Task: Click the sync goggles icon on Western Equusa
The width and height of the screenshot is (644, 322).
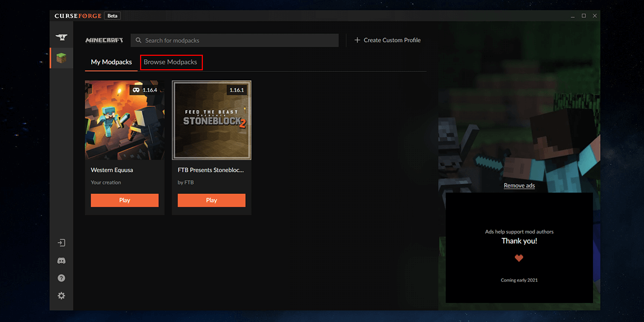Action: point(136,90)
